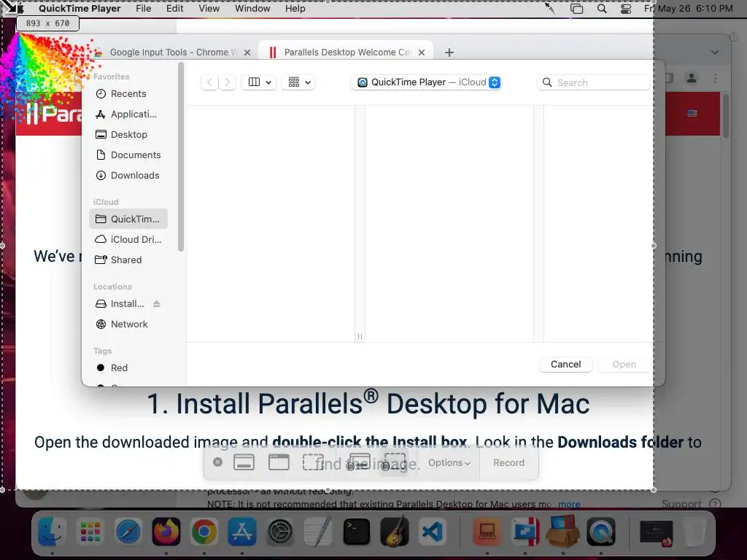Click the dialog sidebar scrollbar

(x=181, y=157)
